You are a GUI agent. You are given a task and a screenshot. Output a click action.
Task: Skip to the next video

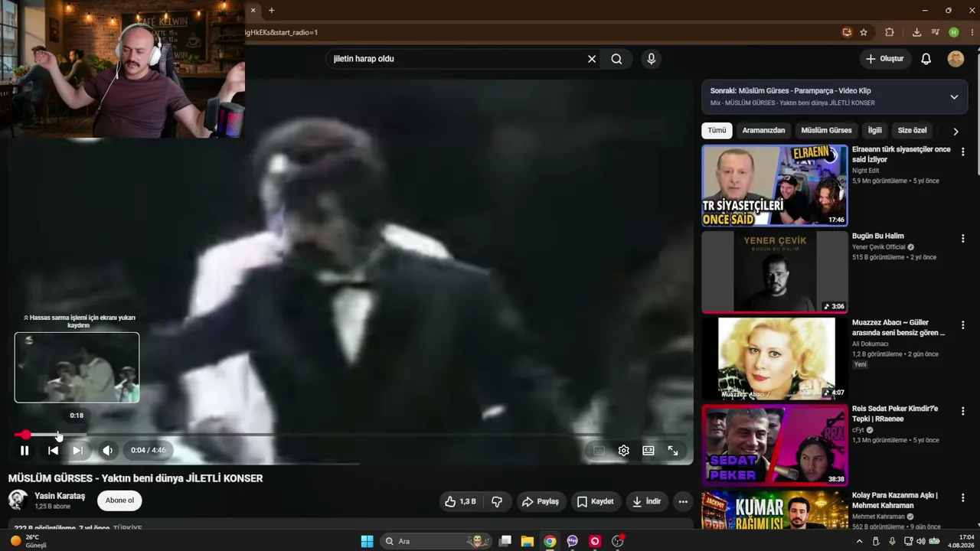[x=77, y=451]
